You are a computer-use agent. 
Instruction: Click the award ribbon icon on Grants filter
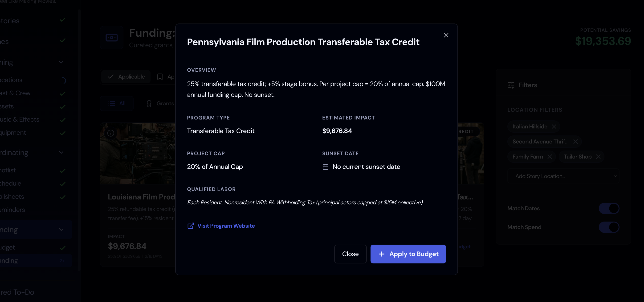click(149, 103)
